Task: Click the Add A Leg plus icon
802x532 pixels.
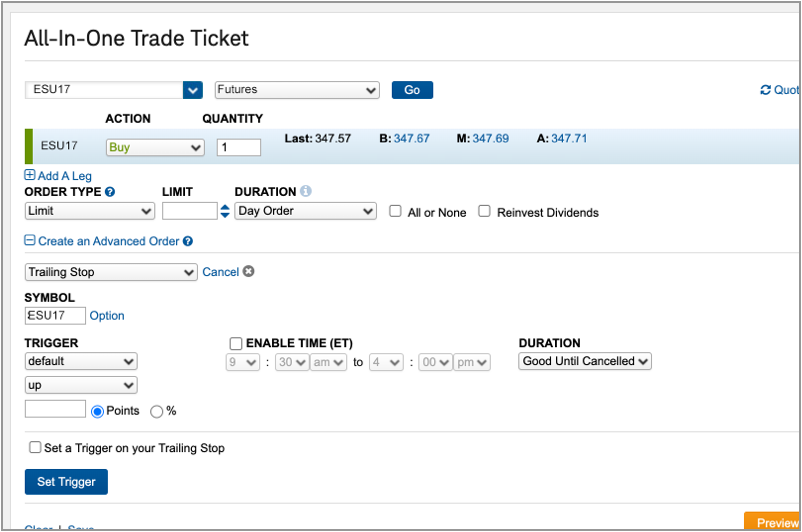Action: (x=30, y=175)
